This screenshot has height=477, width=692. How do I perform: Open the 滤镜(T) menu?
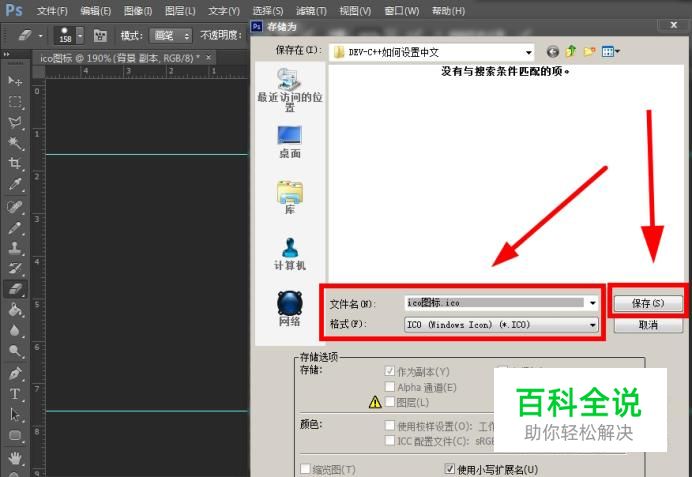(311, 11)
